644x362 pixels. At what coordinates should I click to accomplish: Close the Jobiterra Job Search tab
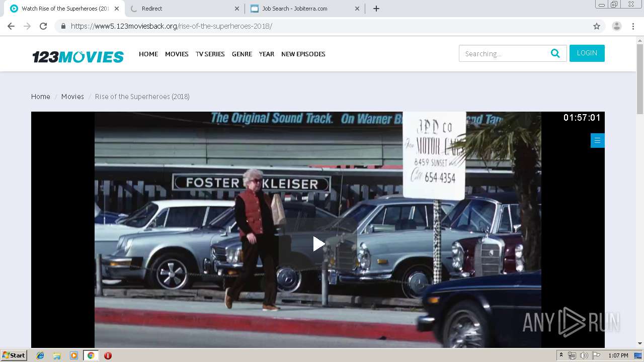pyautogui.click(x=357, y=9)
